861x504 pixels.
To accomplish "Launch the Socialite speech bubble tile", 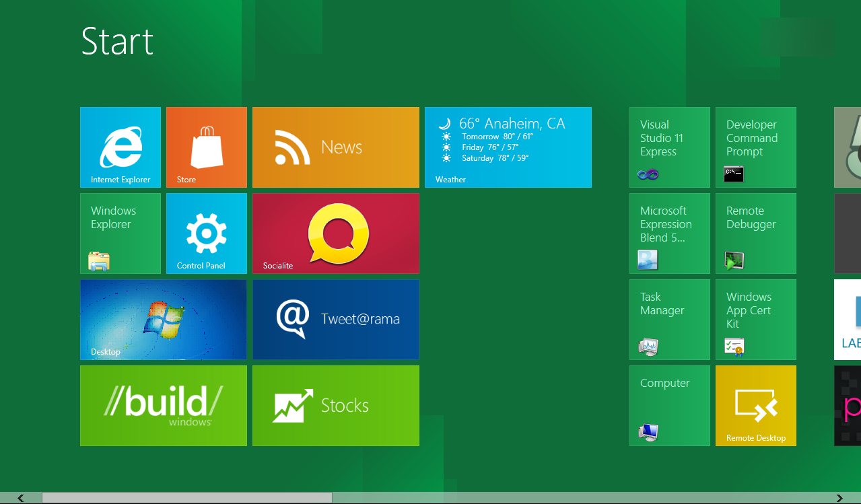I will tap(336, 233).
